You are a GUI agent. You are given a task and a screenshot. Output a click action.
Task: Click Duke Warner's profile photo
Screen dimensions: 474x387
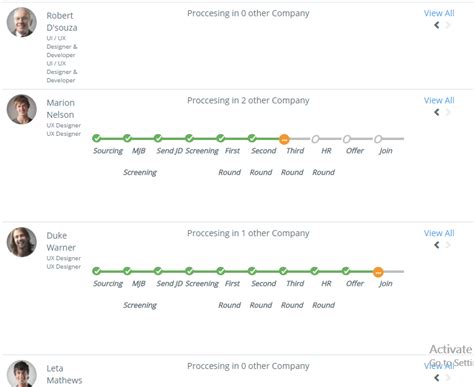click(22, 242)
